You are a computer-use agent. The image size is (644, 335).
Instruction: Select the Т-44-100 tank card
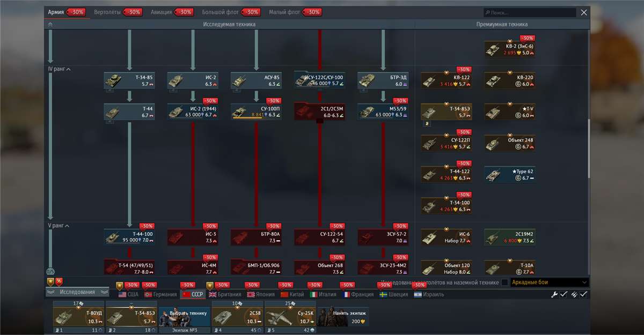(129, 237)
